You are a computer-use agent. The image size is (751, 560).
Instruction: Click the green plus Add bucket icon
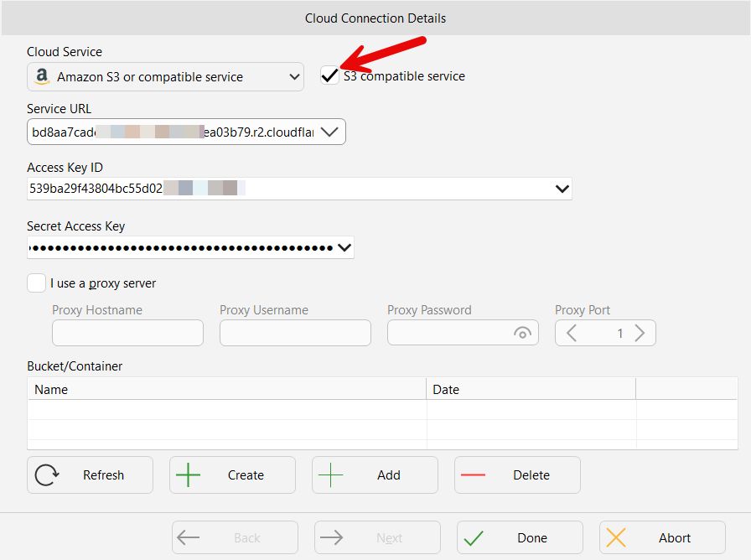click(332, 474)
